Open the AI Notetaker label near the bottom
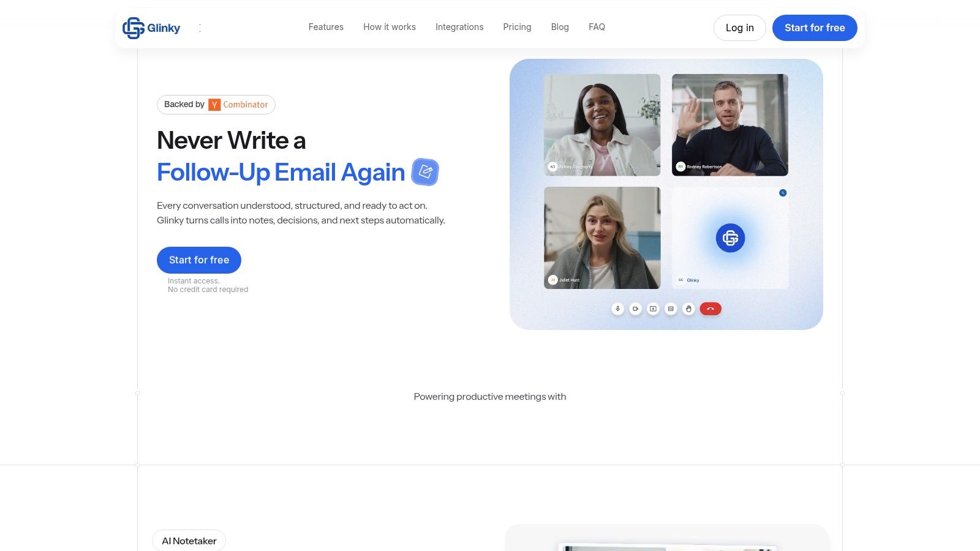Viewport: 980px width, 551px height. click(x=189, y=541)
